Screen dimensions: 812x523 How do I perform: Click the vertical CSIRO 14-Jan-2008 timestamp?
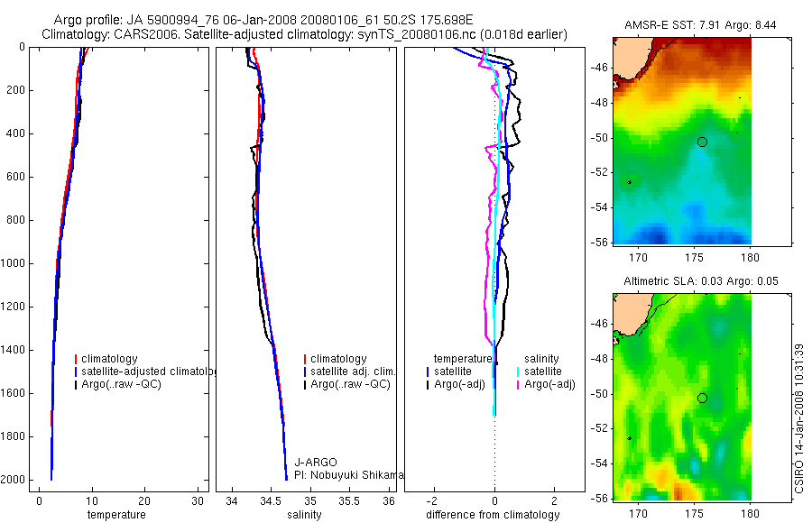click(798, 418)
